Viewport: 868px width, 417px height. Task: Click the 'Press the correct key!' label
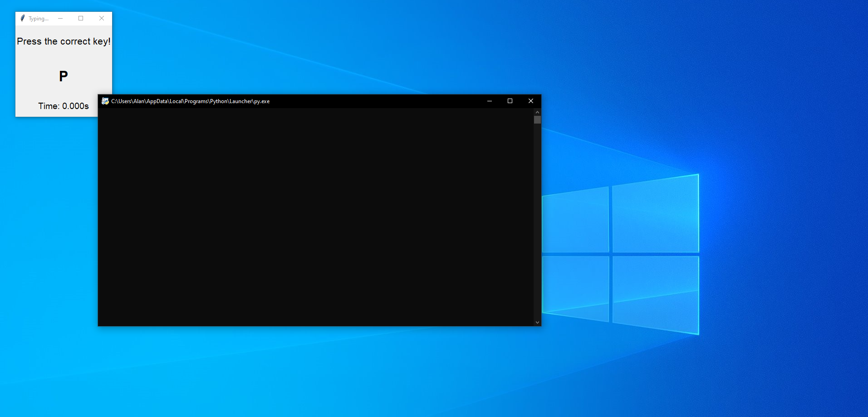[64, 41]
